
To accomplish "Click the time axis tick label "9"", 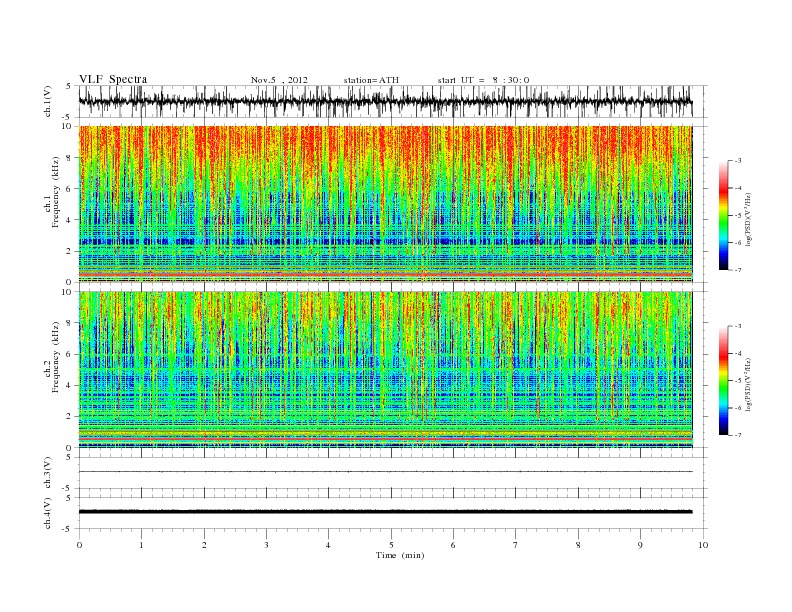I will [x=641, y=545].
